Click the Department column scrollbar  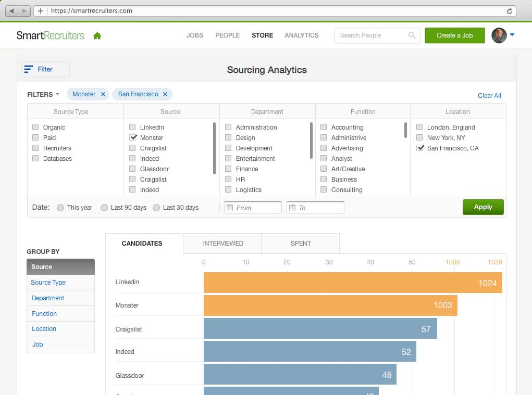311,140
